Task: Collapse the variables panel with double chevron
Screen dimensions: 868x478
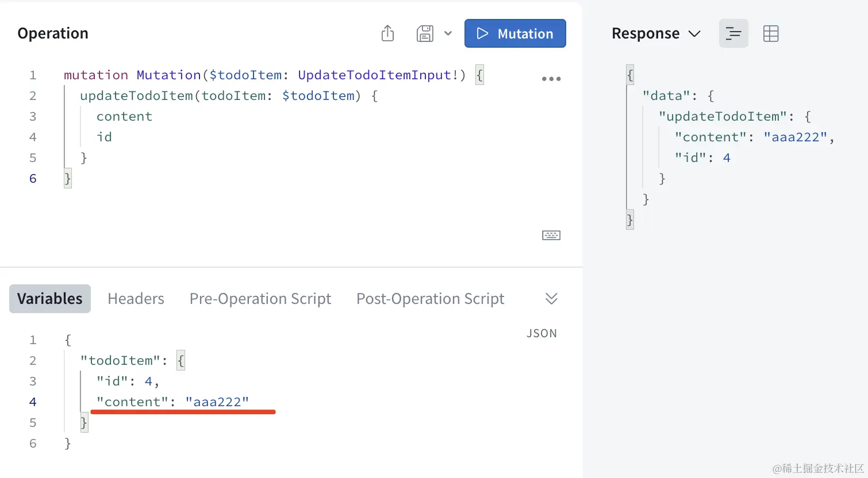Action: coord(551,298)
